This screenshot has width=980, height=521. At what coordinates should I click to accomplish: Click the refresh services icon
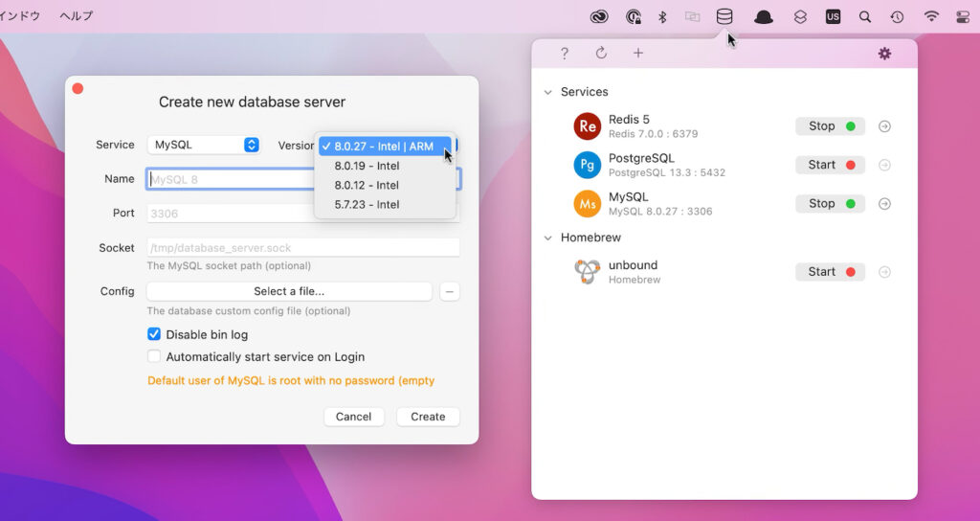click(601, 54)
